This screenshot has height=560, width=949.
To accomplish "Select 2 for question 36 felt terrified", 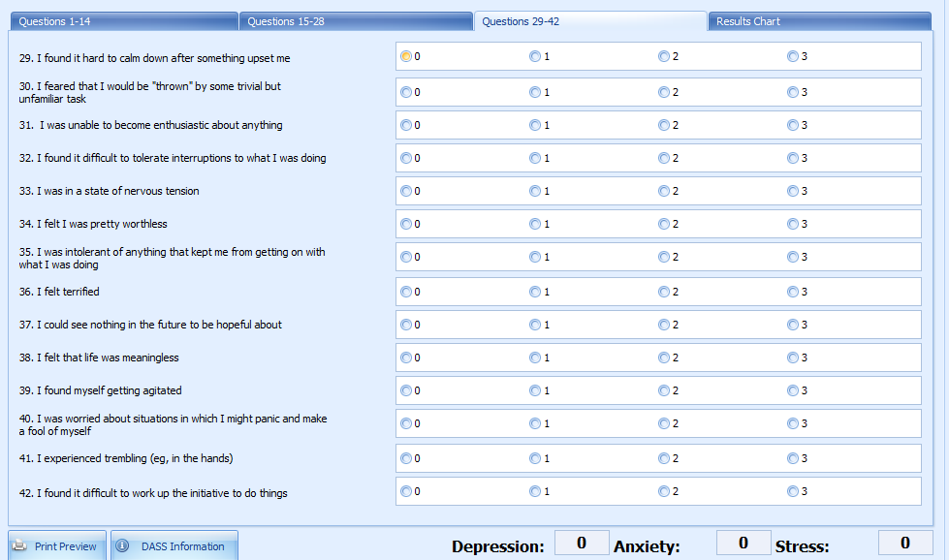I will [x=664, y=292].
